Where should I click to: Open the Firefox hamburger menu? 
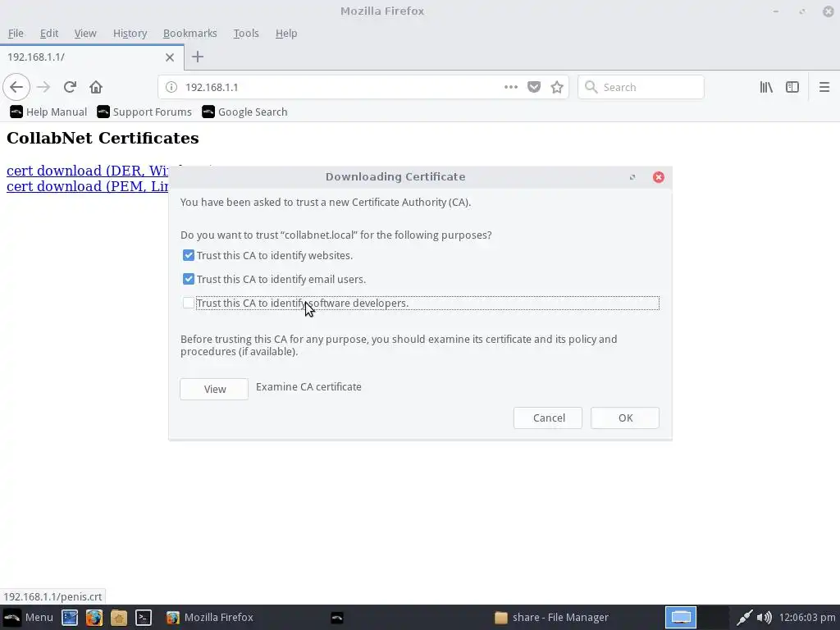[x=824, y=87]
